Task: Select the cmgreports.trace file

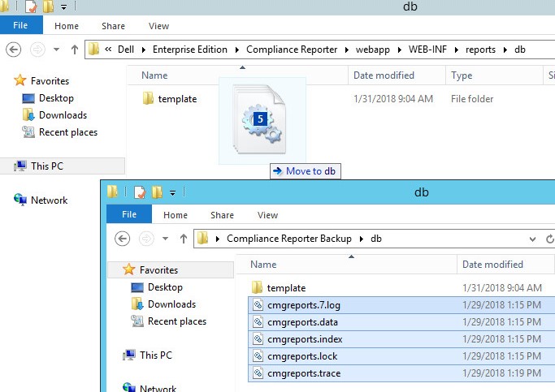Action: point(303,373)
